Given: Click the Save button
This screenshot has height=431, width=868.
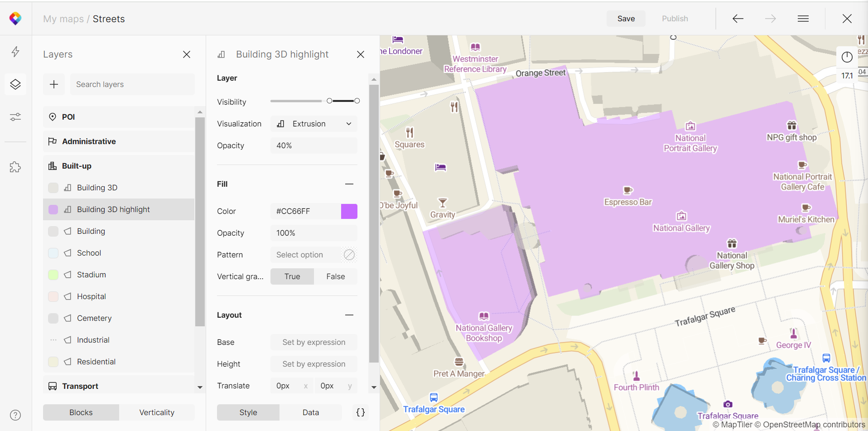Looking at the screenshot, I should tap(626, 19).
